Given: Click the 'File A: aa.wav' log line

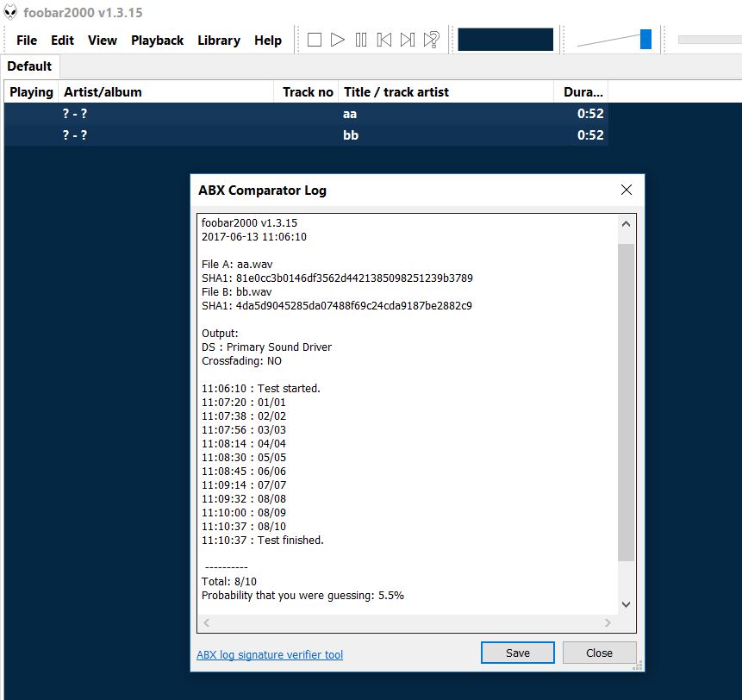Looking at the screenshot, I should click(237, 264).
